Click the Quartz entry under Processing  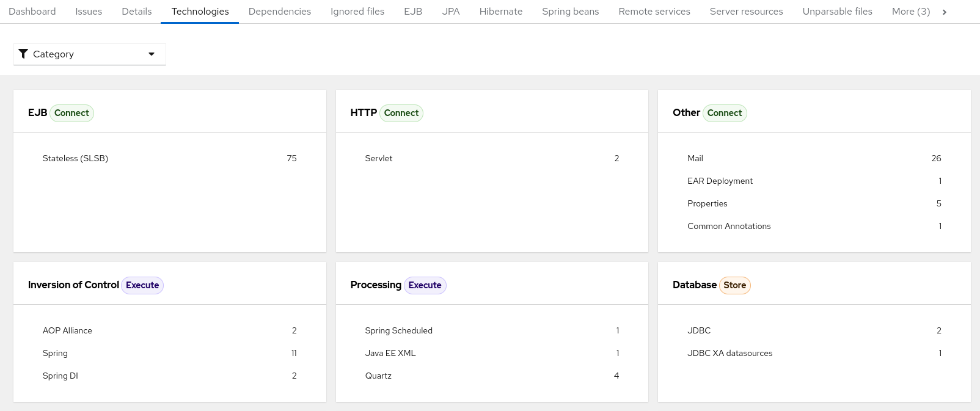(x=378, y=376)
